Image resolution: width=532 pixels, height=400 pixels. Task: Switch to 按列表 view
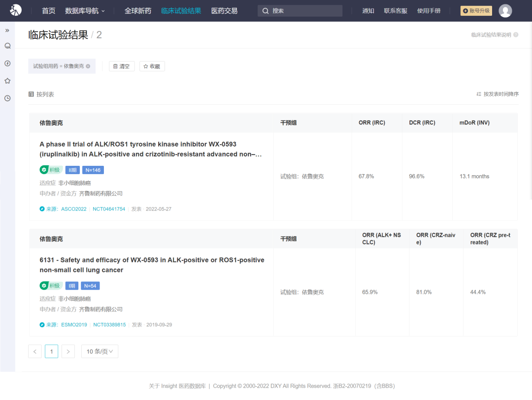(41, 94)
